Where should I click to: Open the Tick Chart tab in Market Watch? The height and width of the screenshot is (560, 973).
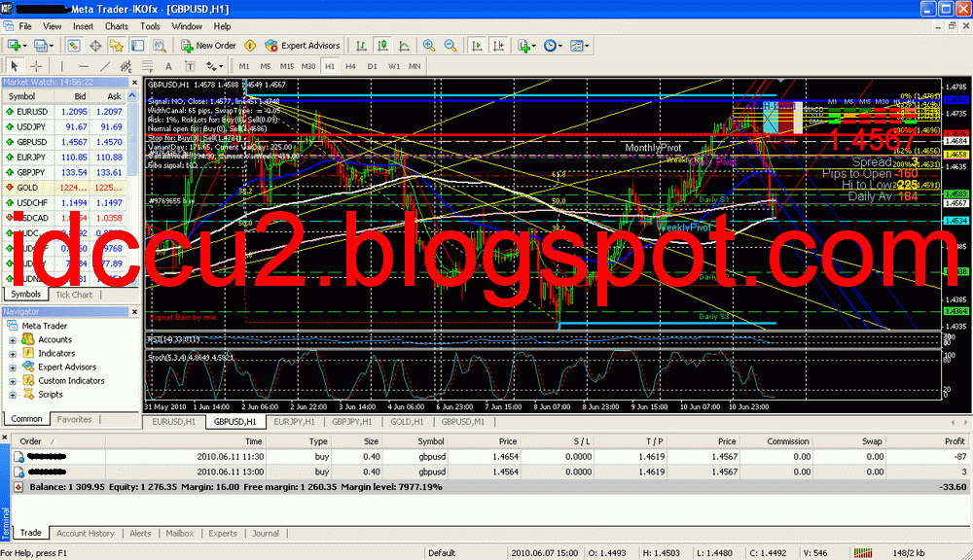[74, 295]
